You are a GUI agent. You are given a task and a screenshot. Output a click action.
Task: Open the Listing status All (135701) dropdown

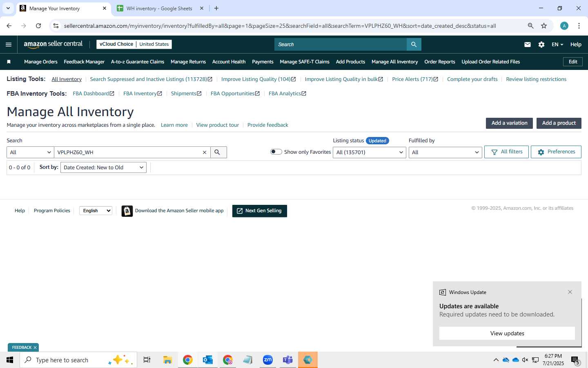tap(370, 152)
